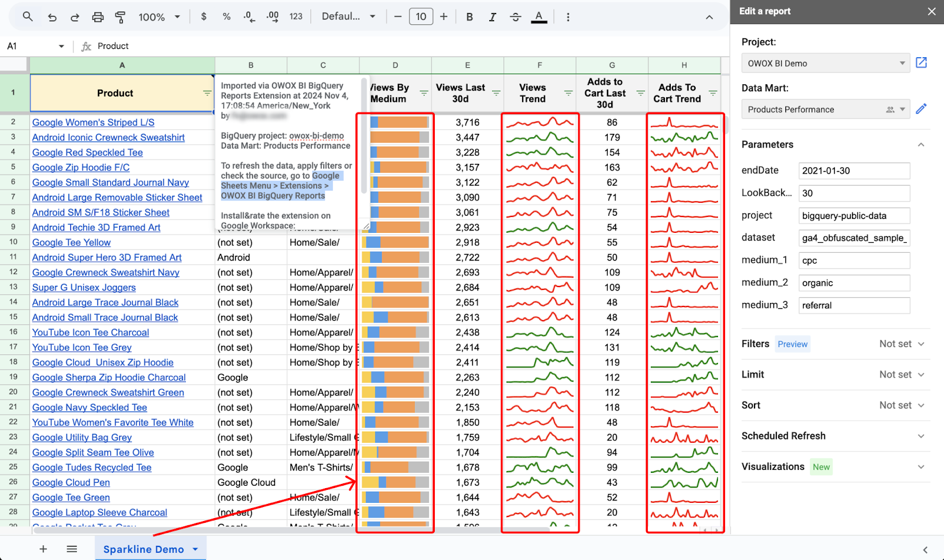
Task: Click the undo arrow icon
Action: click(x=52, y=17)
